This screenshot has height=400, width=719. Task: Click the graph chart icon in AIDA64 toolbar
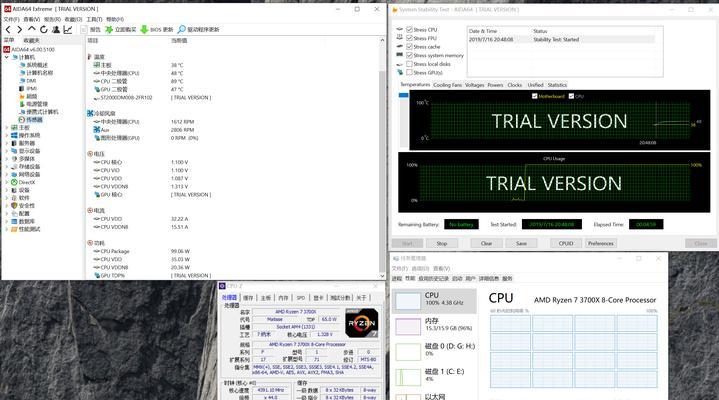(x=68, y=29)
